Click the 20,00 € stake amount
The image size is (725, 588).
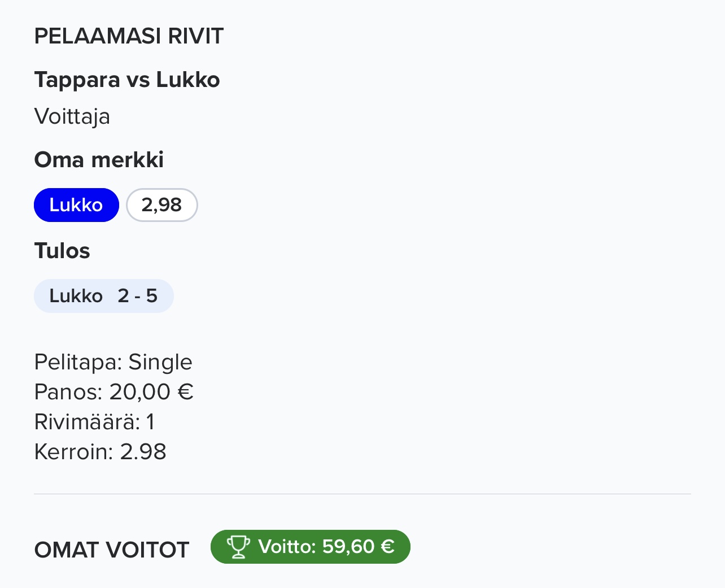pos(151,392)
